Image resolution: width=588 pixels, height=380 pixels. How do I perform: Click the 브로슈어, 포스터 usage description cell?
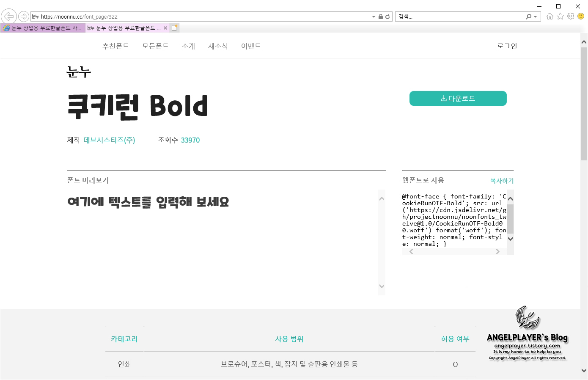point(289,364)
